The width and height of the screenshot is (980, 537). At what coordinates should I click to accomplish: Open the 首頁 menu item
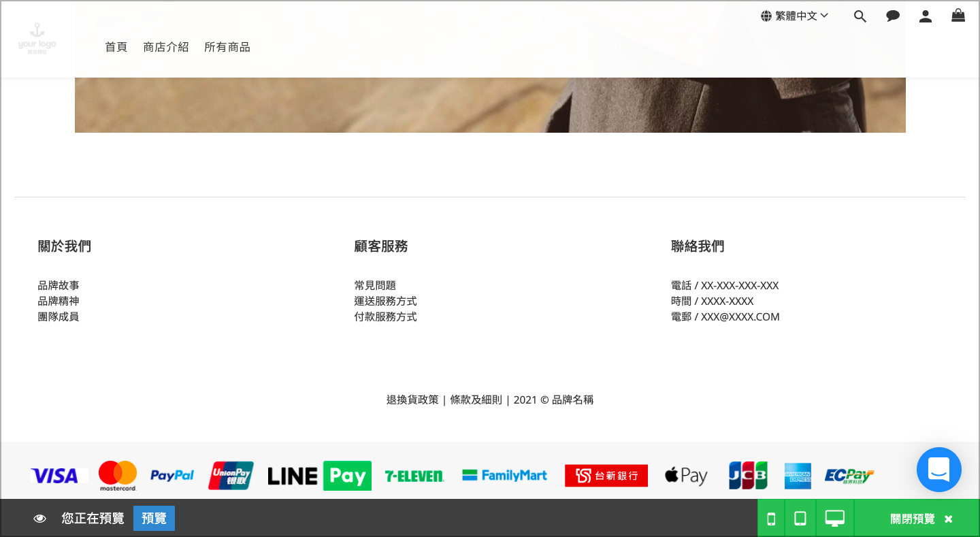tap(116, 47)
